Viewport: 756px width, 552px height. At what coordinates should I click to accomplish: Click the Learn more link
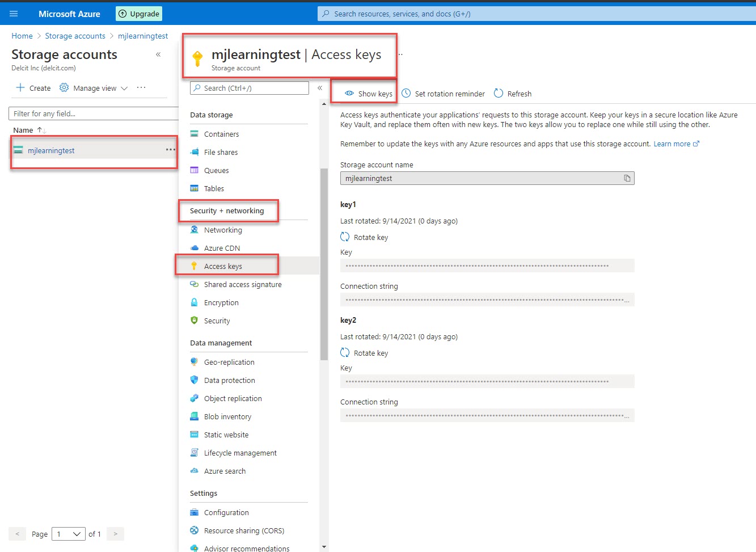click(672, 144)
